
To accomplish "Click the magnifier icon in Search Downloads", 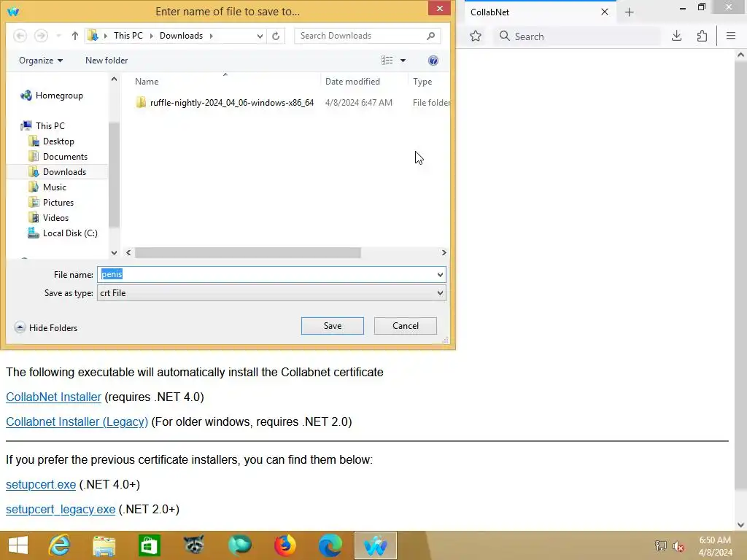I will pos(430,36).
